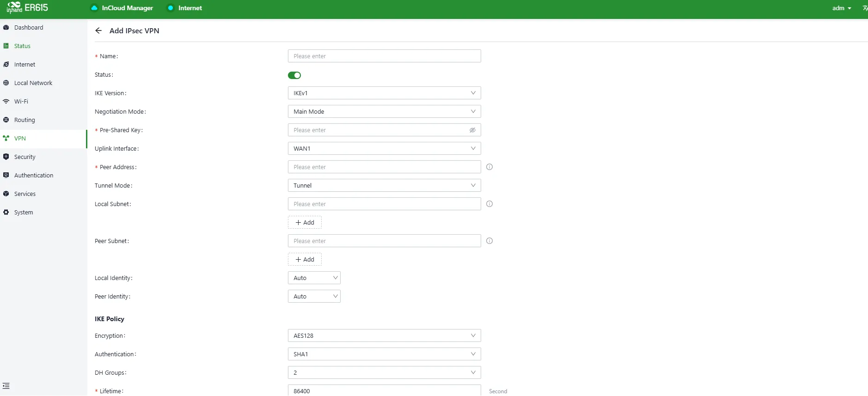Click the Security shield icon in sidebar
Viewport: 868px width, 396px height.
pos(6,157)
